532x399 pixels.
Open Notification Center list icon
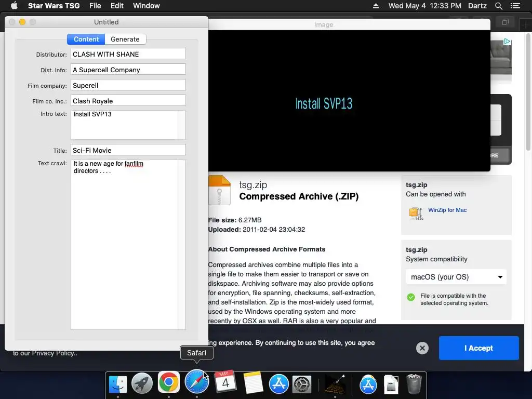[x=515, y=6]
